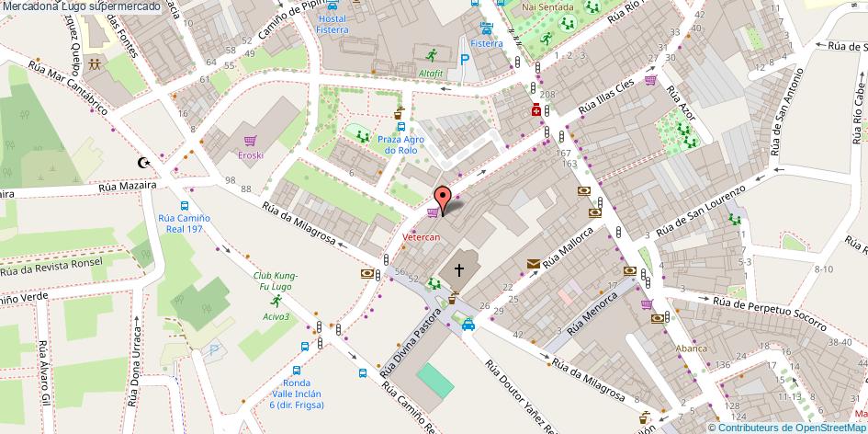Click the church cross icon

tap(459, 270)
